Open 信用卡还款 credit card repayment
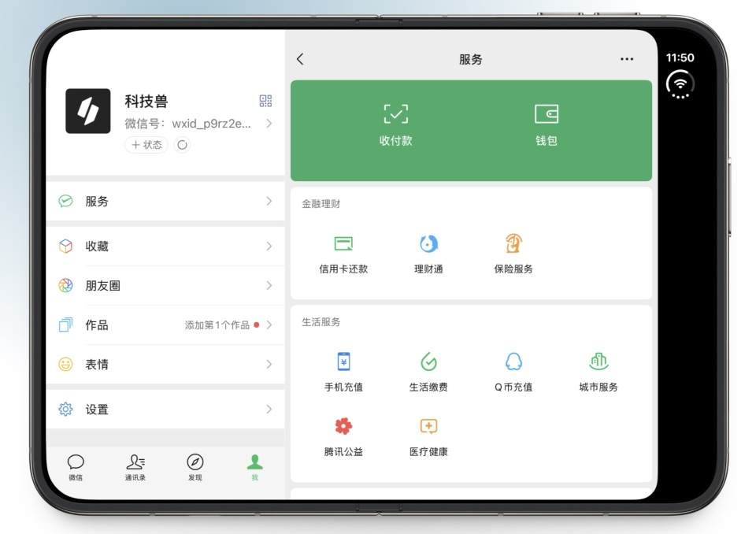The image size is (756, 534). coord(343,254)
